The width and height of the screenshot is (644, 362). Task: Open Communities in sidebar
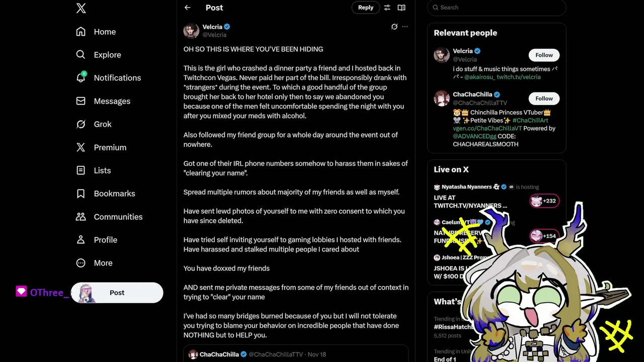tap(109, 217)
